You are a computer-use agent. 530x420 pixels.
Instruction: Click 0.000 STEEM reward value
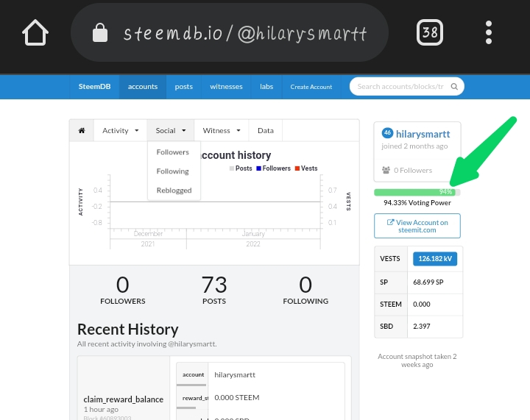[x=236, y=398]
